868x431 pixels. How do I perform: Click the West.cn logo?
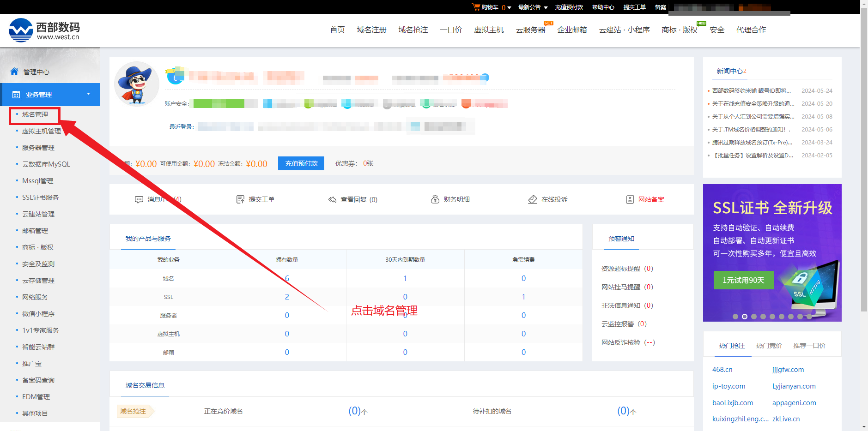[44, 30]
